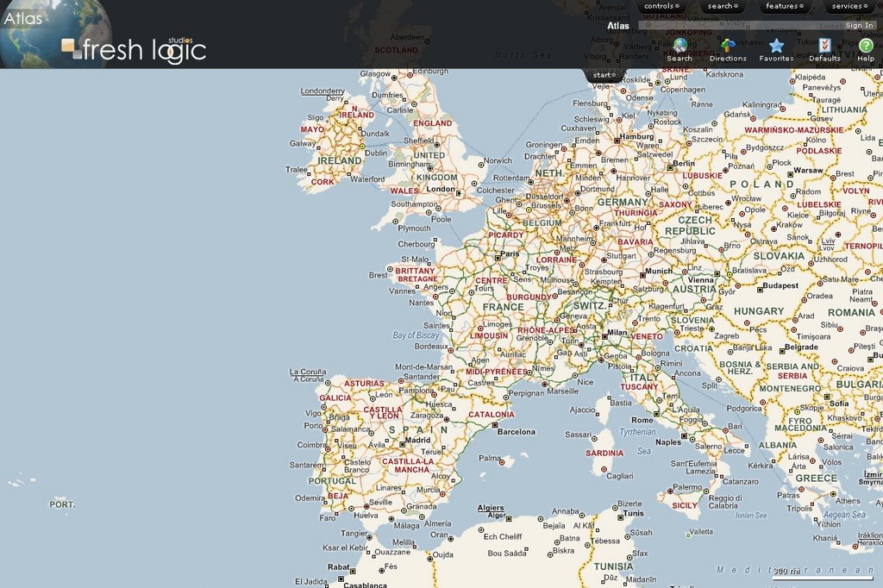Collapse the start panel tab
The image size is (883, 588).
[x=604, y=75]
